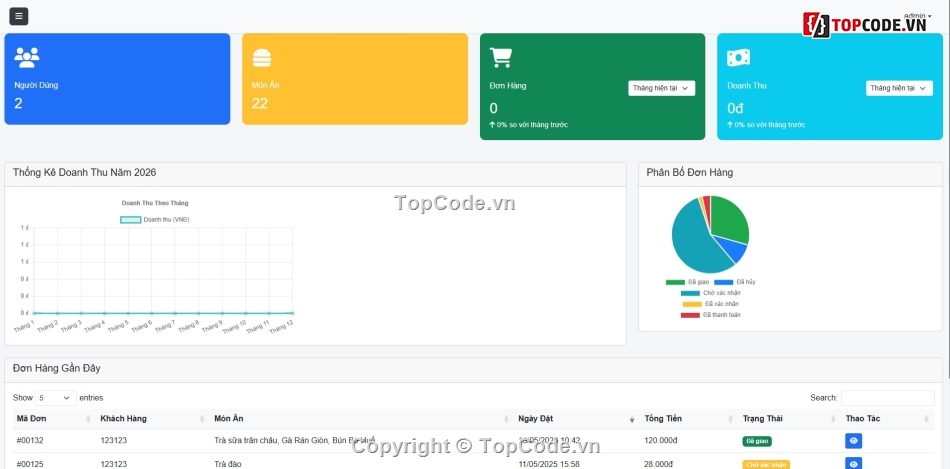Click the Phân Bố Đơn Hàng panel header
This screenshot has width=950, height=469.
[790, 174]
